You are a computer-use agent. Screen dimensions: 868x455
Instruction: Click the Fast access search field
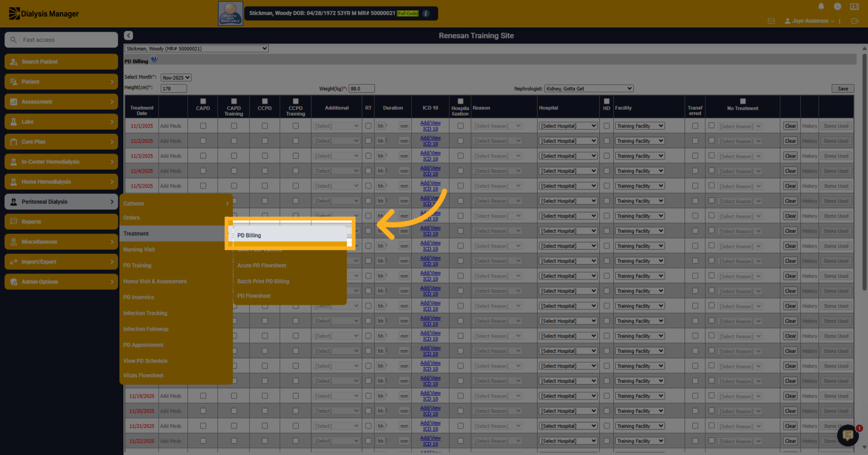click(61, 40)
